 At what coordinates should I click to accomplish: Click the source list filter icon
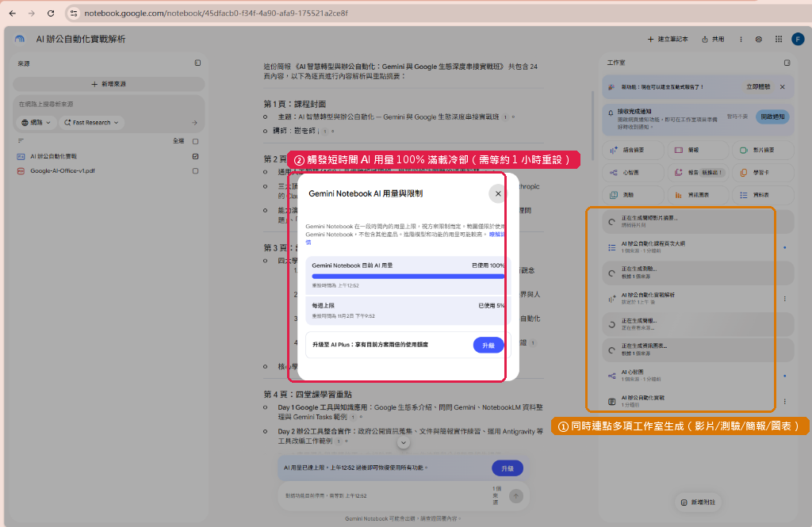[21, 141]
